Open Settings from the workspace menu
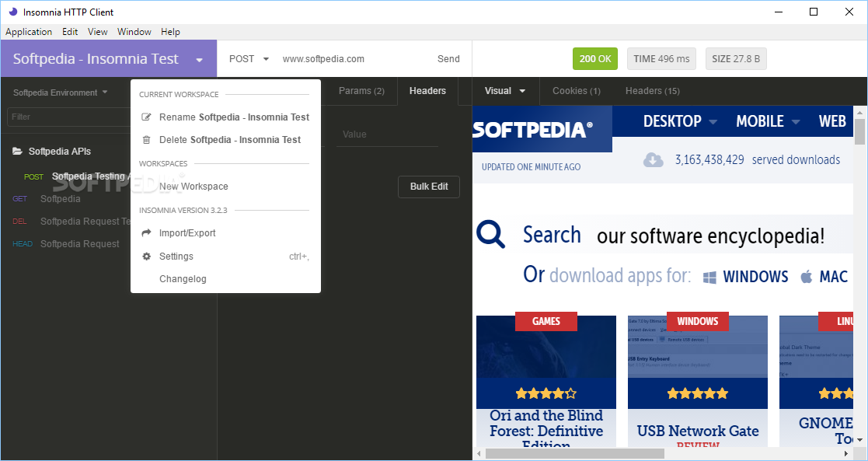 226,256
